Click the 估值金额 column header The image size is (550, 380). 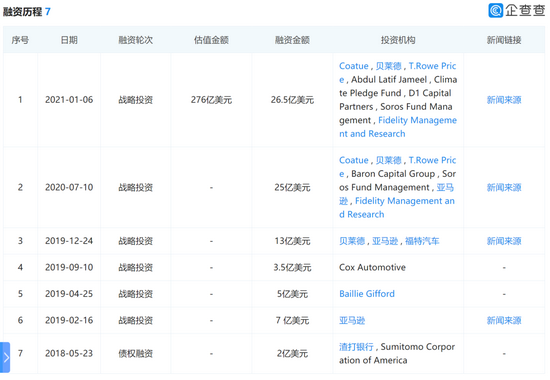point(211,40)
